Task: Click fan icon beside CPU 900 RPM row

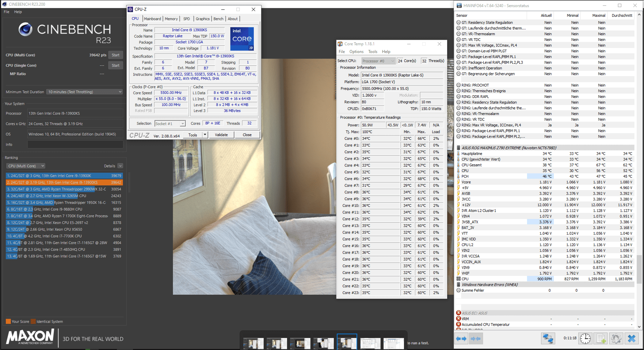Action: [x=458, y=279]
